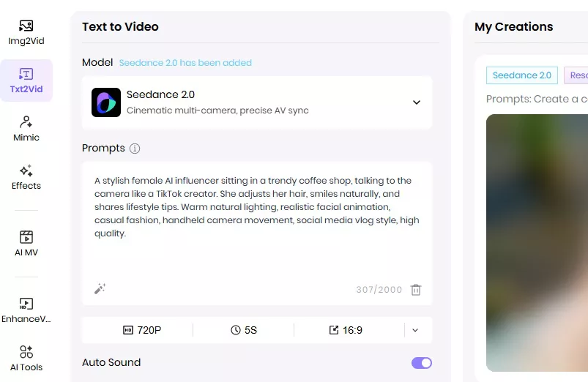The height and width of the screenshot is (382, 588).
Task: Click the magic wand prompt enhance icon
Action: tap(100, 288)
